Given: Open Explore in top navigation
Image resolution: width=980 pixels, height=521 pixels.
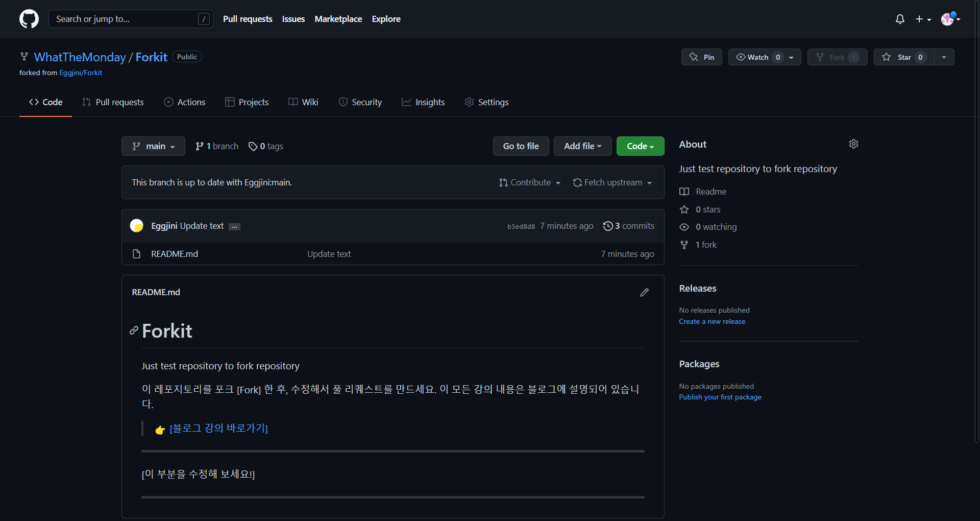Looking at the screenshot, I should [x=386, y=19].
